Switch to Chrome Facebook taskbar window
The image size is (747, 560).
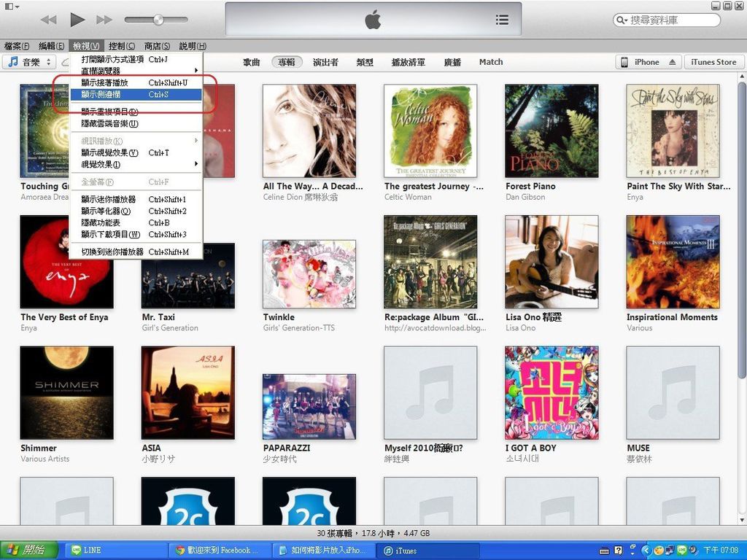point(220,551)
